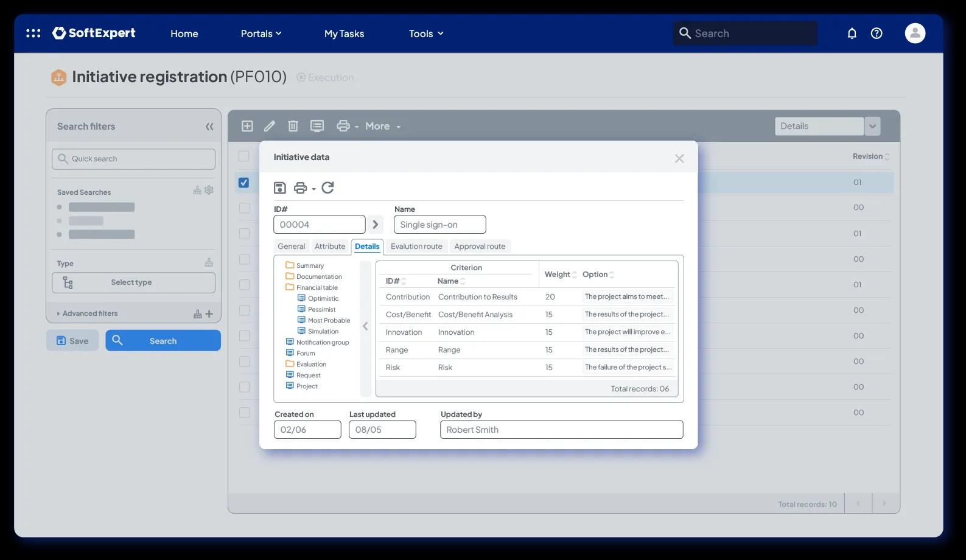Viewport: 966px width, 560px height.
Task: Clear Saved Searches with broom icon
Action: click(197, 191)
